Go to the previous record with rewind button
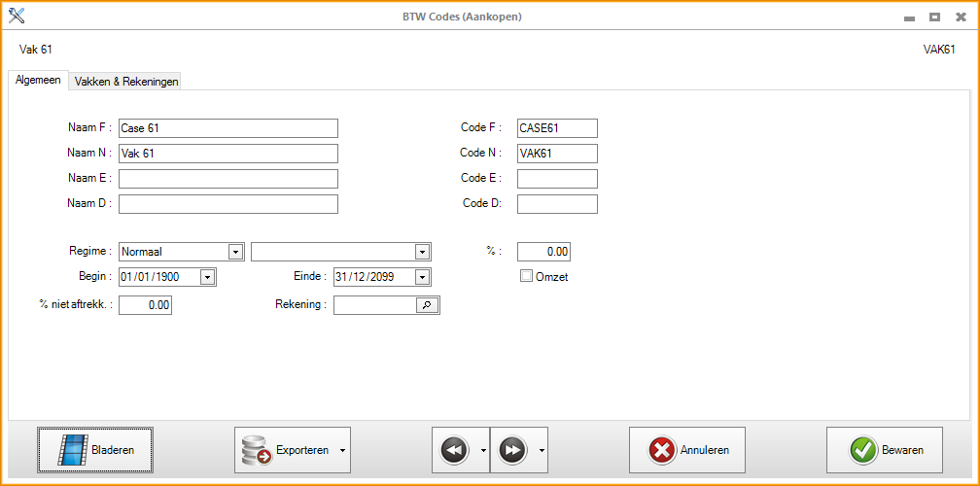 [454, 450]
